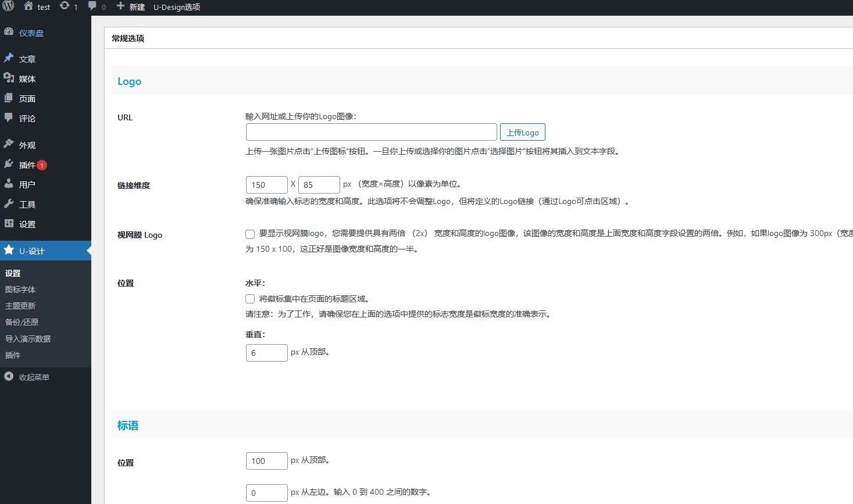The width and height of the screenshot is (853, 504).
Task: Click the plus icon for new content
Action: pyautogui.click(x=120, y=6)
